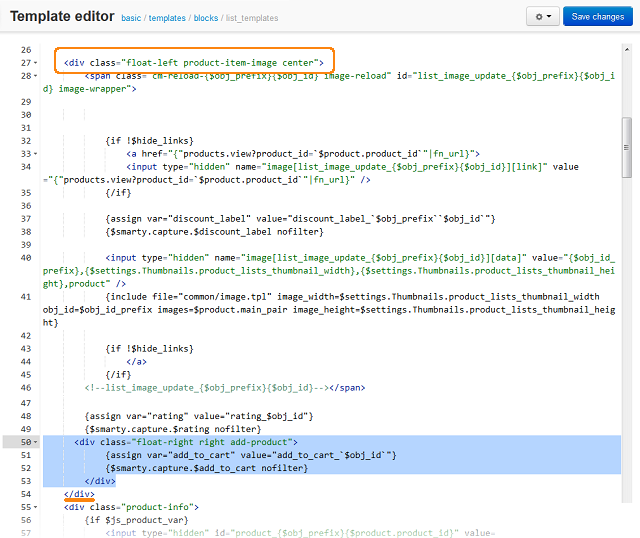Click the Save changes button
Image resolution: width=640 pixels, height=538 pixels.
pyautogui.click(x=598, y=17)
